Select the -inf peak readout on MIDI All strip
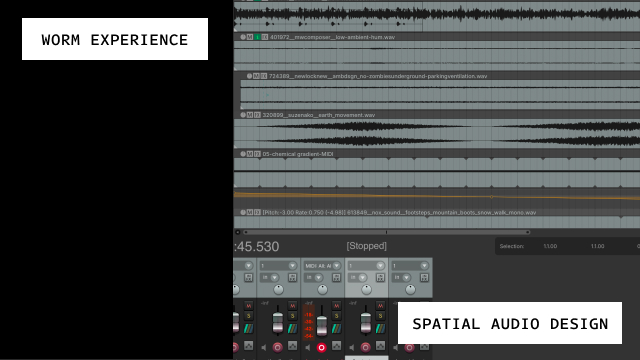 pos(309,303)
